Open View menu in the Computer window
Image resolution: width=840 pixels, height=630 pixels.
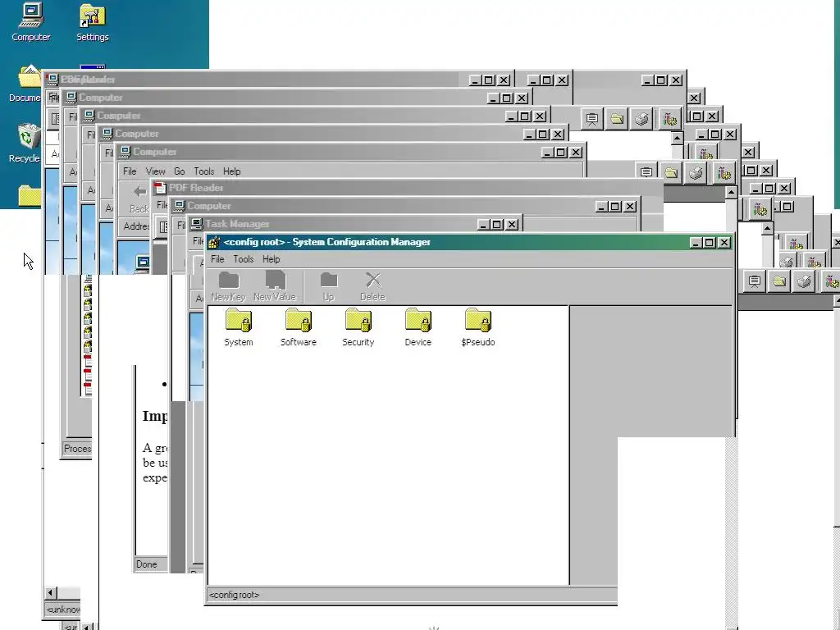click(x=155, y=171)
